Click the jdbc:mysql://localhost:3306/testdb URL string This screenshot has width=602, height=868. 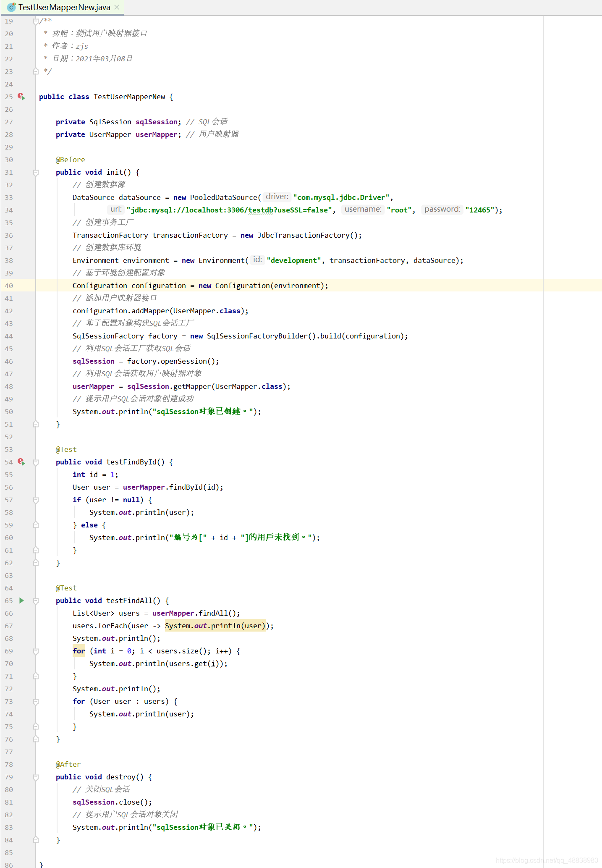click(x=229, y=210)
